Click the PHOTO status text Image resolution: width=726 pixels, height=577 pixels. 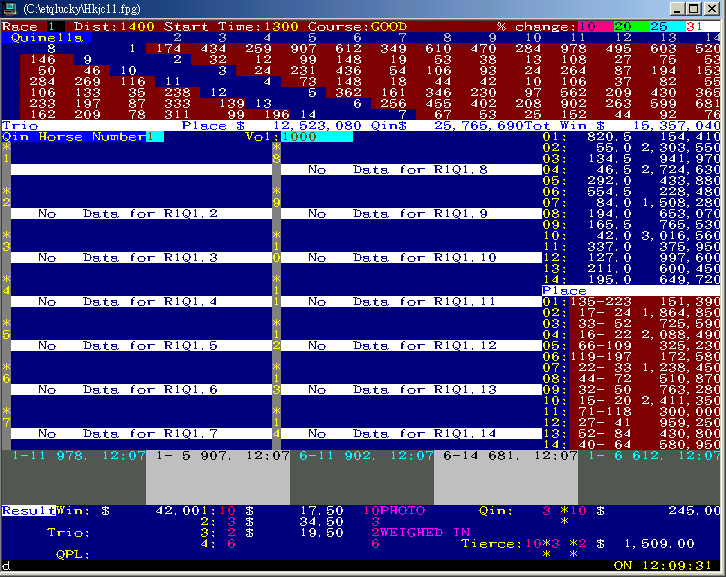click(x=398, y=510)
